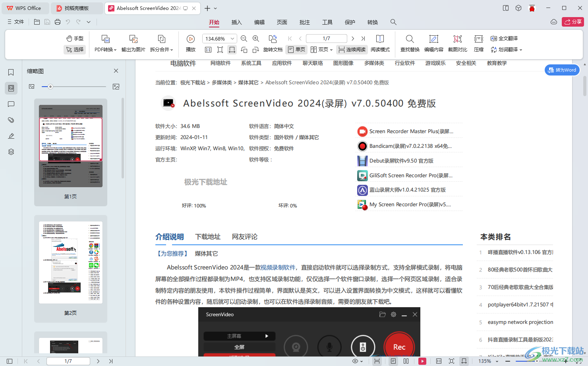
Task: Toggle status bar continuous scroll icon
Action: click(x=377, y=361)
